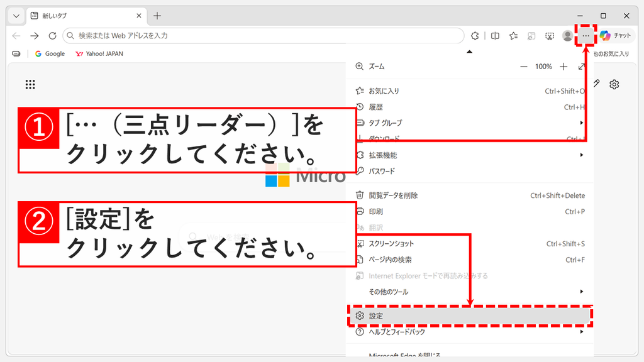This screenshot has width=644, height=362.
Task: Open other favorites folder
Action: [x=611, y=54]
